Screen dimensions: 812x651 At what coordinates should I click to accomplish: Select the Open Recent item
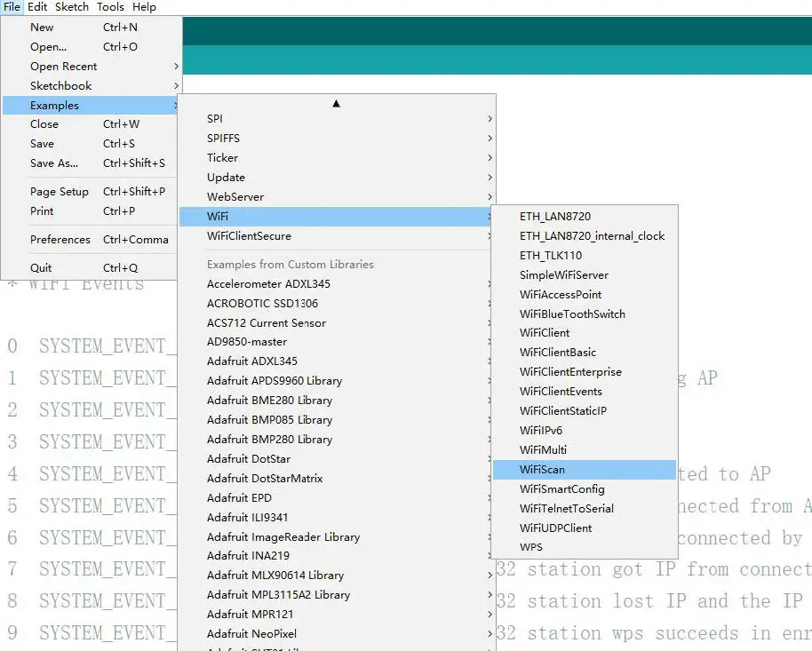pyautogui.click(x=64, y=66)
